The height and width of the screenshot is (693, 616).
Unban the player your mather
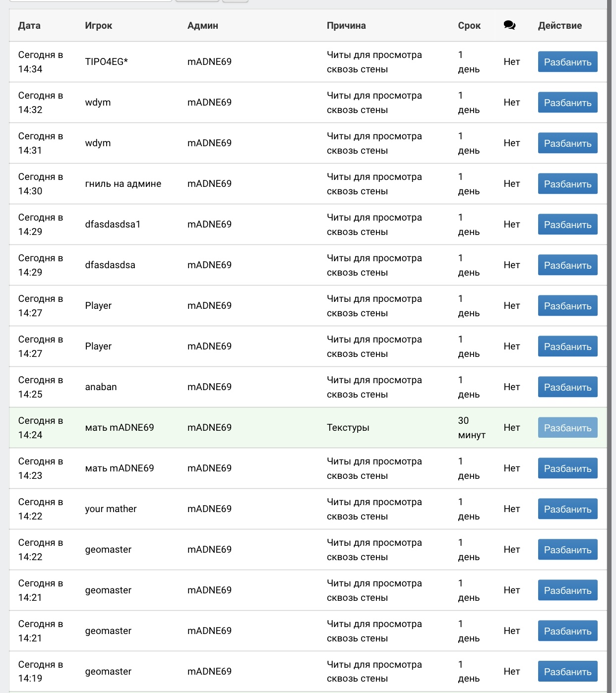pyautogui.click(x=567, y=509)
